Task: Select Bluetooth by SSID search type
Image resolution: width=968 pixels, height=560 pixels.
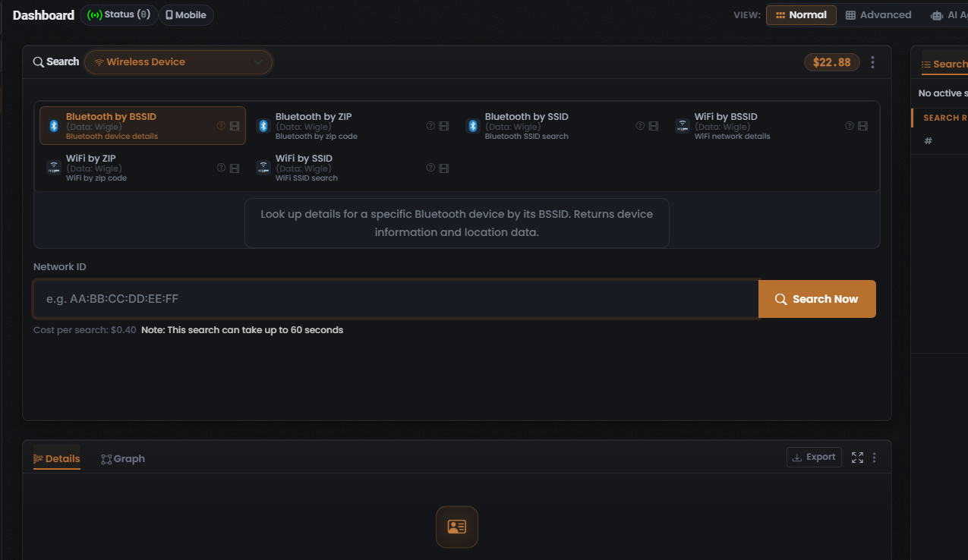Action: point(562,126)
